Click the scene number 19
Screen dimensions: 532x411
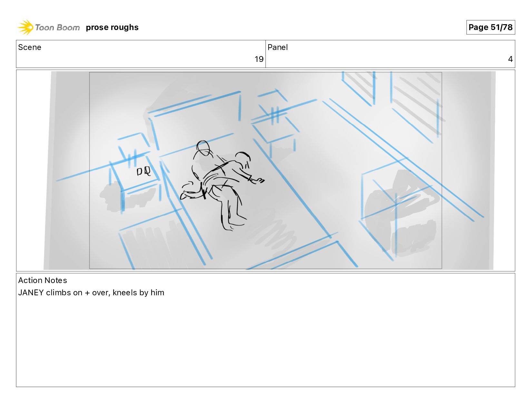(x=259, y=59)
